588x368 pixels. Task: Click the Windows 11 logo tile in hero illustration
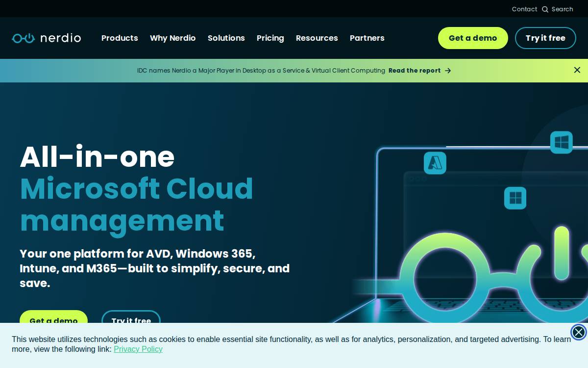[x=515, y=198]
